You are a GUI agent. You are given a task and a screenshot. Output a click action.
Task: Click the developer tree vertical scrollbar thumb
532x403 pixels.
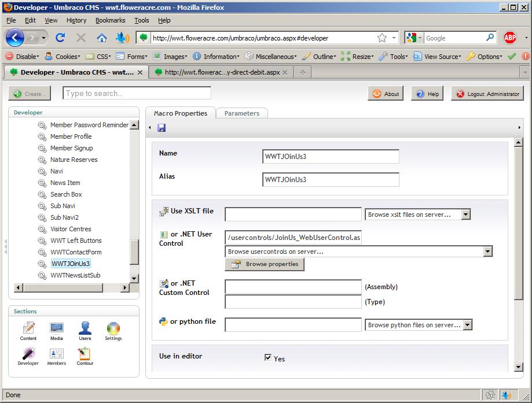[135, 252]
